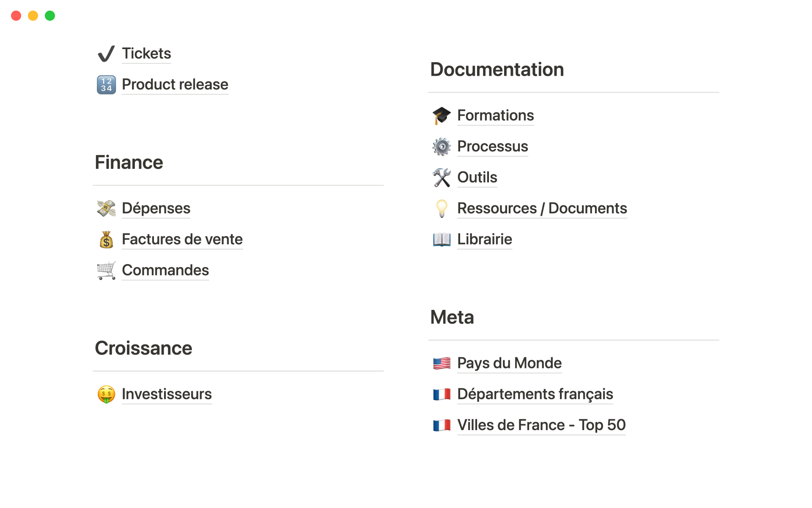
Task: Click the money bag icon
Action: tap(106, 240)
